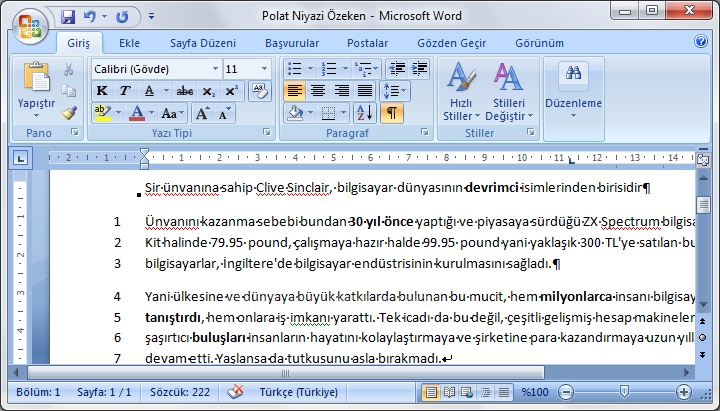Center align the text
Viewport: 720px width, 411px height.
(318, 91)
